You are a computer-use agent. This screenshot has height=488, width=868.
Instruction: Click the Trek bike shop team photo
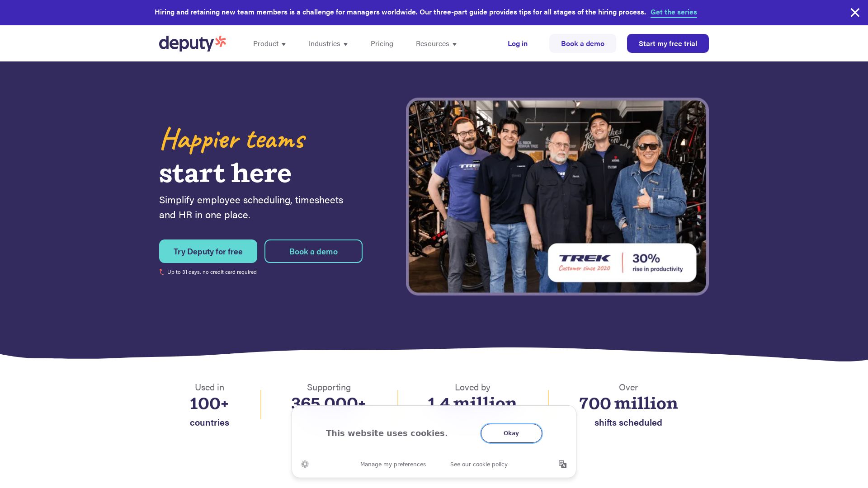click(557, 197)
